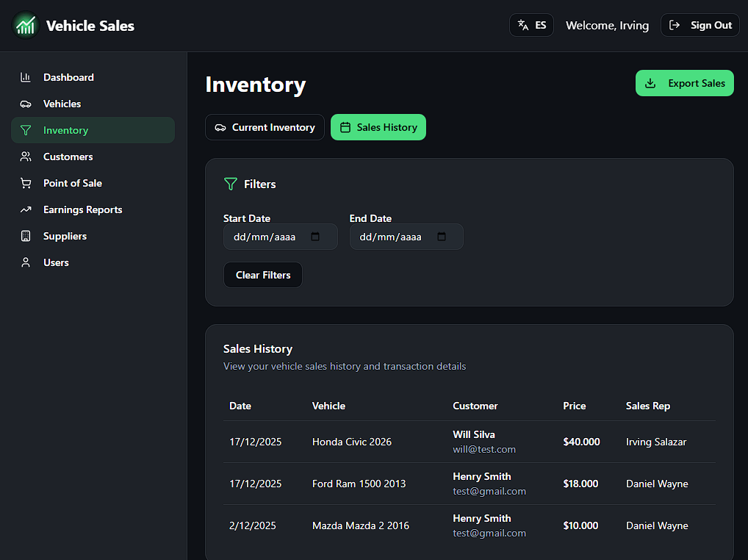Screen dimensions: 748x560
Task: Click the End Date input field
Action: pos(406,237)
